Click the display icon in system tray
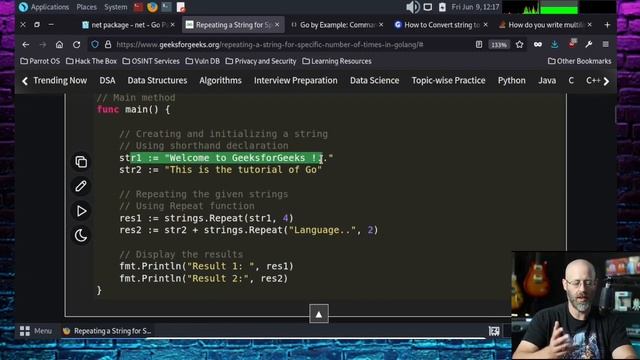The width and height of the screenshot is (640, 360). point(428,7)
